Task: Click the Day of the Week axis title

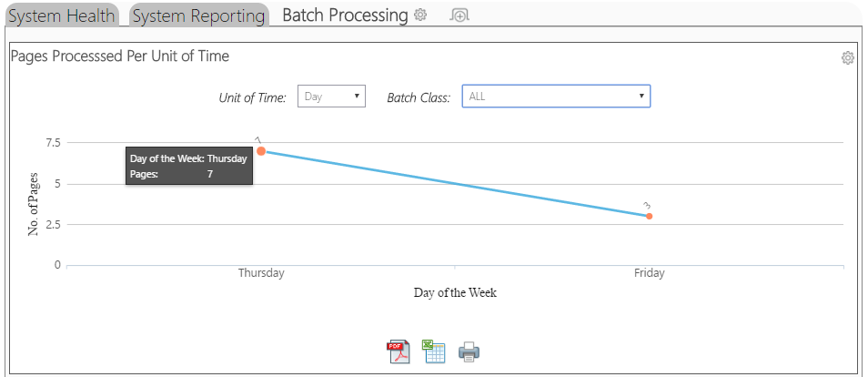Action: pos(455,292)
